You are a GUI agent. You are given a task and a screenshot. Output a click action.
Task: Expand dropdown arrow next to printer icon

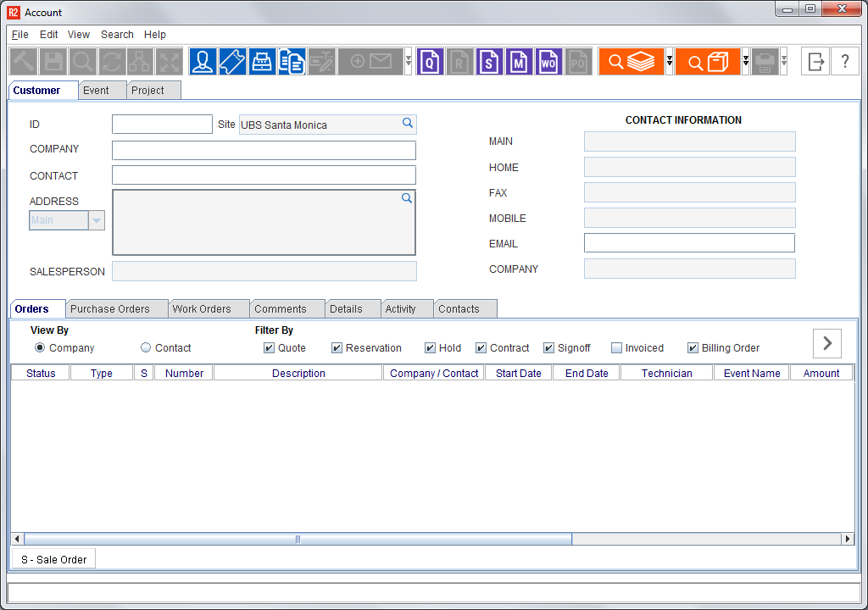click(783, 62)
